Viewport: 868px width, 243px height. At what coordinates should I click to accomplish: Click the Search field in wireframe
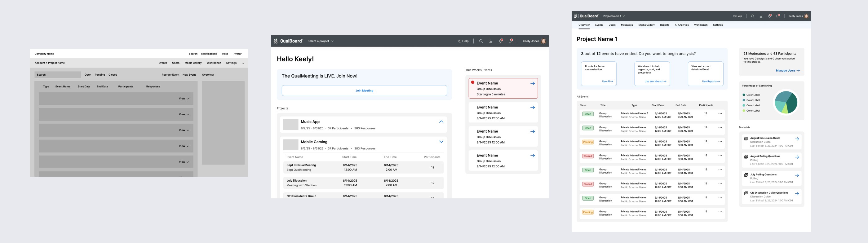58,75
